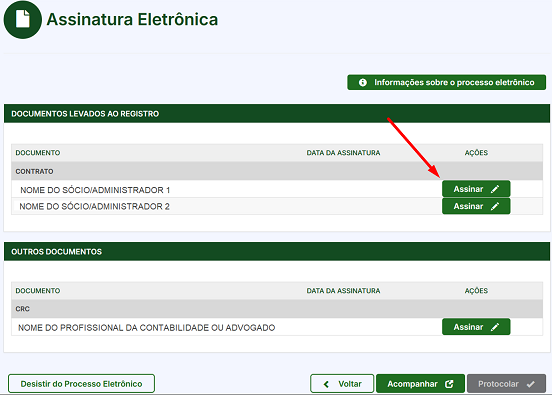Click Assinar for Sócio/Administrador 2
Image resolution: width=552 pixels, height=395 pixels.
coord(476,206)
